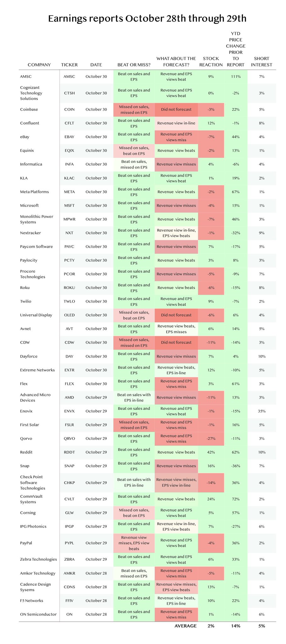Click Qorvo's -27% stock reaction cell
This screenshot has height=644, width=286.
tap(211, 439)
